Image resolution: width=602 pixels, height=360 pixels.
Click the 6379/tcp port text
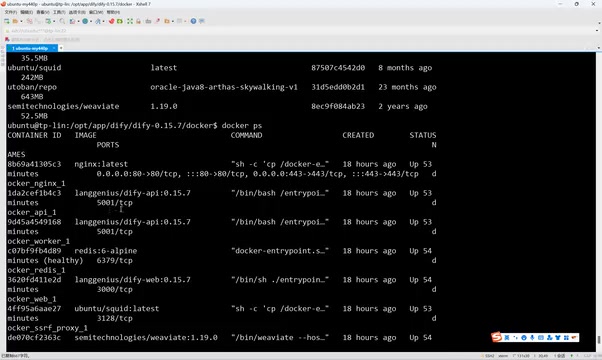[114, 260]
